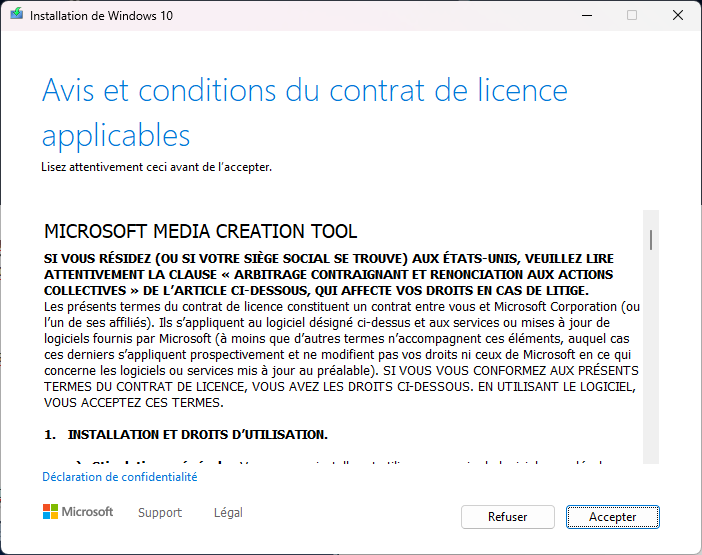Click 'Installation de Windows 10' title bar text
Screen dimensions: 702x555
[101, 16]
